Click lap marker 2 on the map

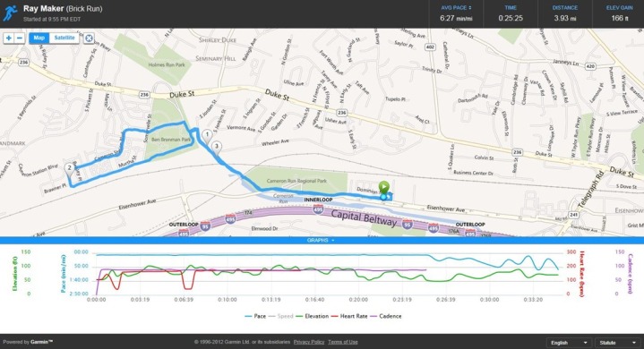coord(69,168)
